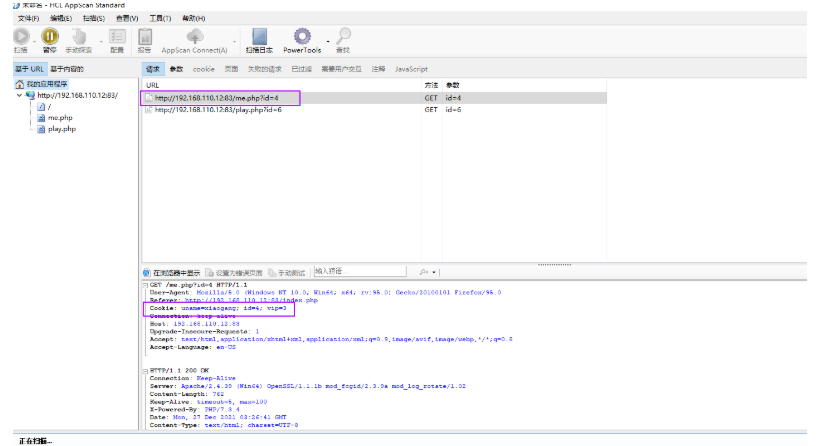Pause the scan with the yellow pause icon
The image size is (834, 446).
[50, 36]
